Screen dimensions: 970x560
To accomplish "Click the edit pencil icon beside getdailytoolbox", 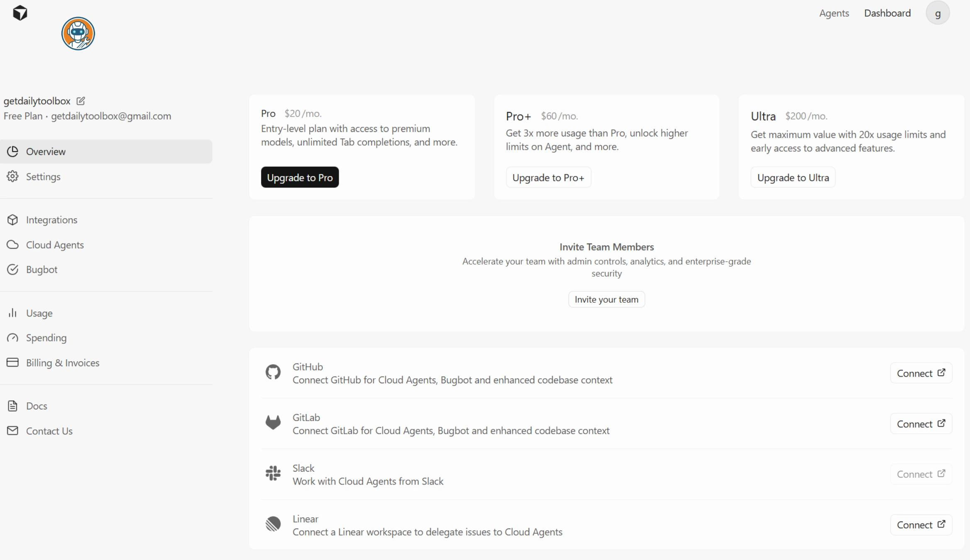I will (81, 101).
